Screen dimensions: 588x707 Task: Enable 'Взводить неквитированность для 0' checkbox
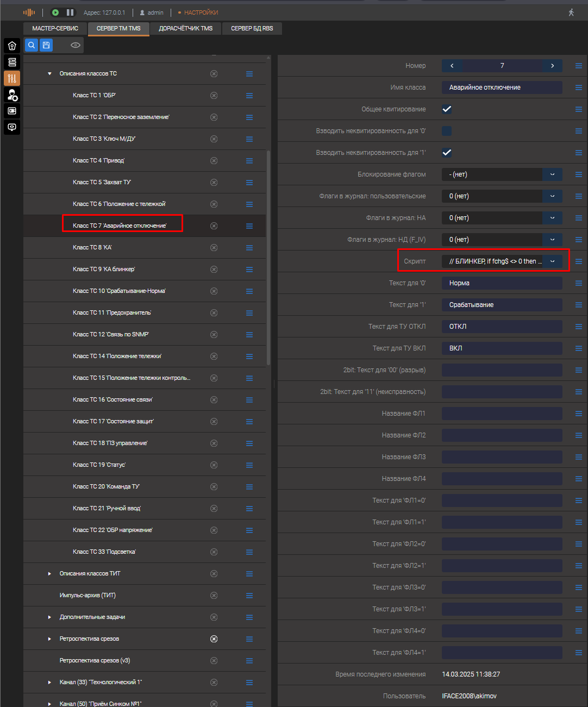[x=447, y=131]
